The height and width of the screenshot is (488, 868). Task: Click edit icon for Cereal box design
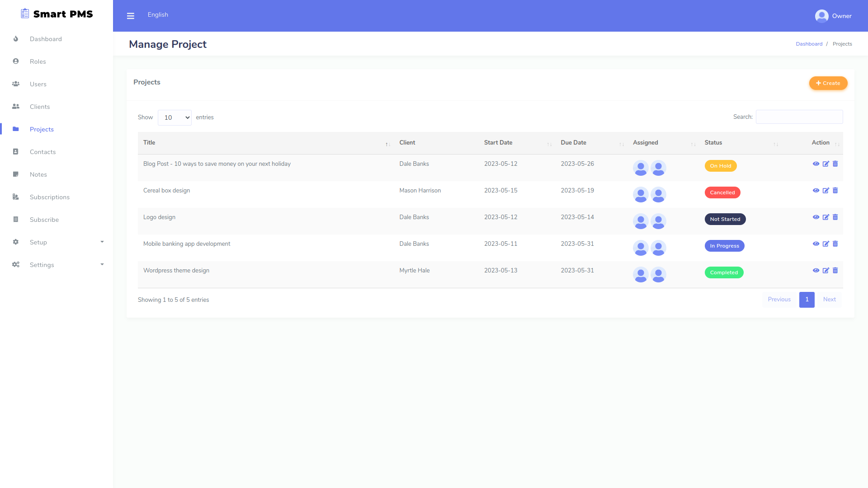pos(826,191)
